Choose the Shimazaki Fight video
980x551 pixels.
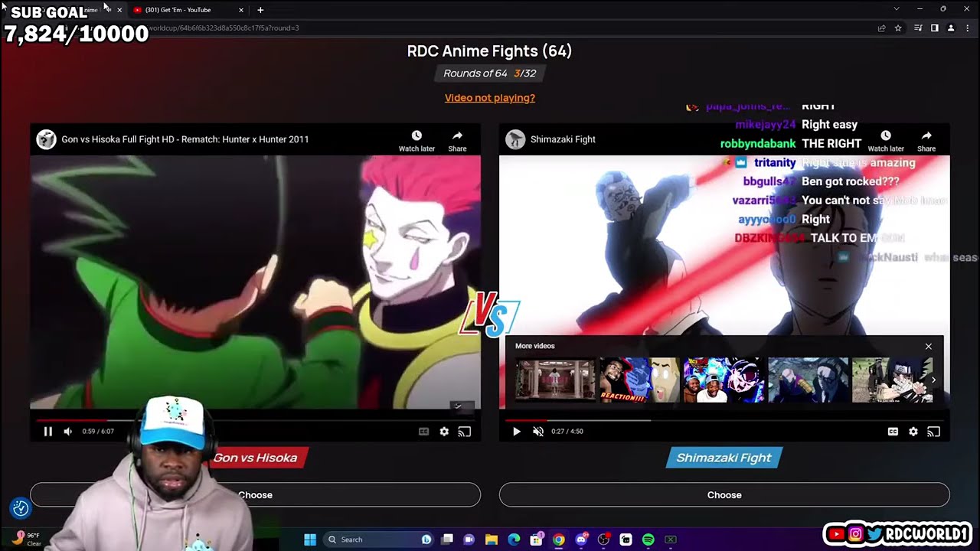pos(724,495)
